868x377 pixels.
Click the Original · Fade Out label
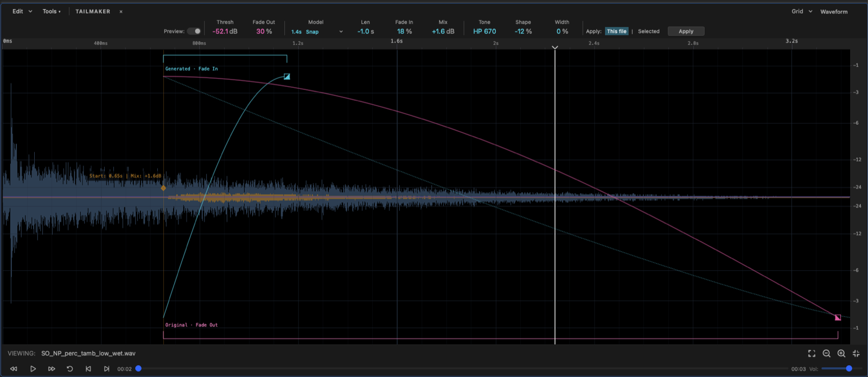click(x=192, y=325)
